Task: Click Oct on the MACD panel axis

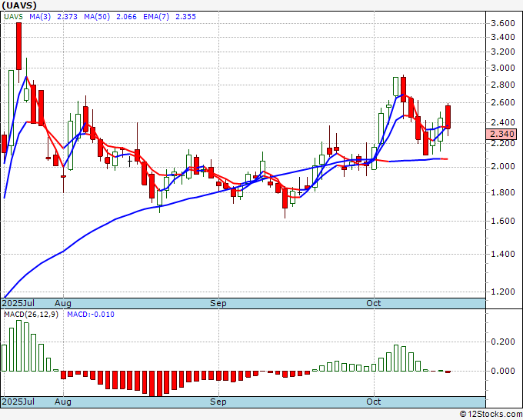Action: 373,402
